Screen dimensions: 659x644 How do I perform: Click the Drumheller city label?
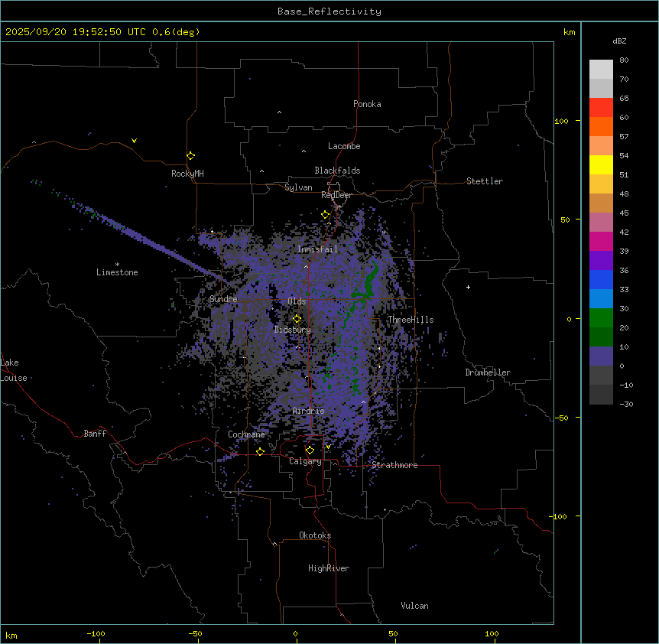coord(487,372)
